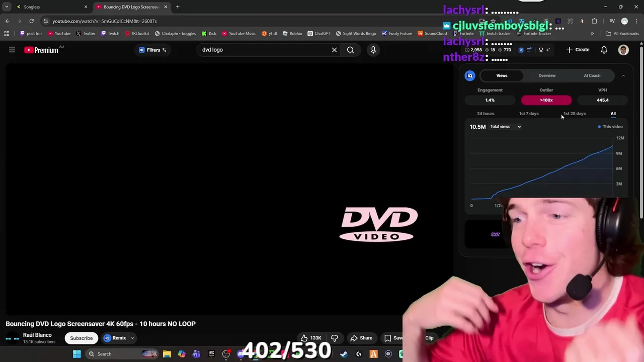Screen dimensions: 644x362
Task: Go to YouTube Premium home logo
Action: point(41,50)
